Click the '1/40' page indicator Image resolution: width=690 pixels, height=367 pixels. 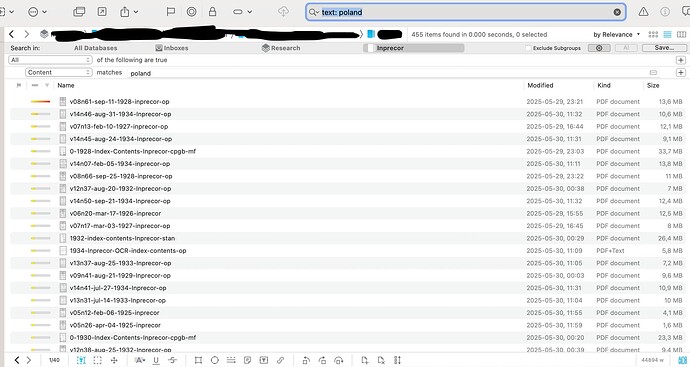(x=54, y=360)
